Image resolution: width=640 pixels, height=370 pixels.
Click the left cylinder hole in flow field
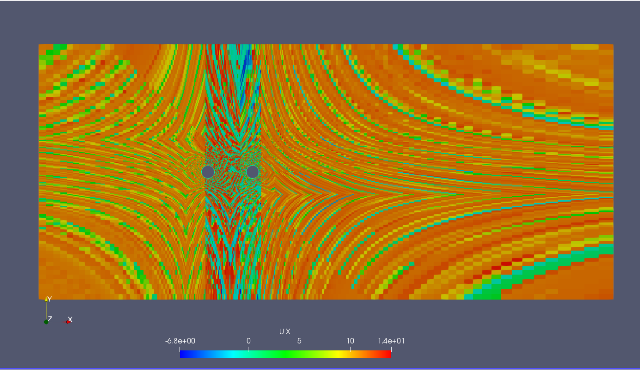point(208,172)
